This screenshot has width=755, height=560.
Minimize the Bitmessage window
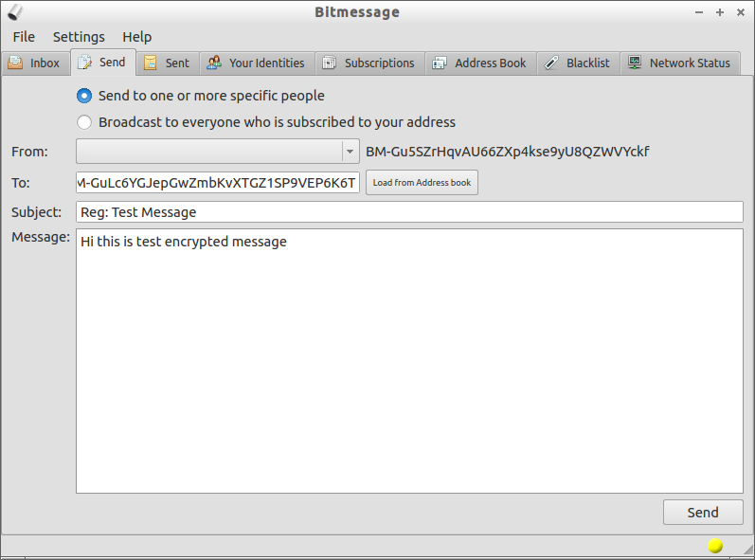click(699, 12)
